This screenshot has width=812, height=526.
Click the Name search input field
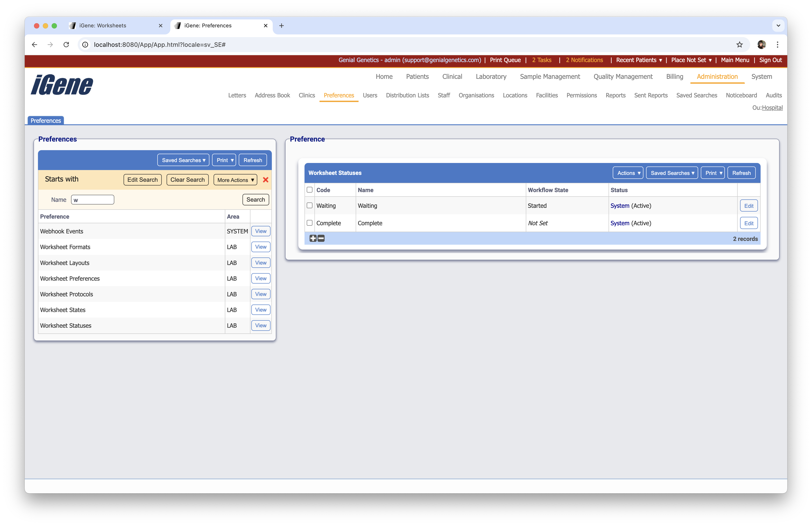[92, 200]
